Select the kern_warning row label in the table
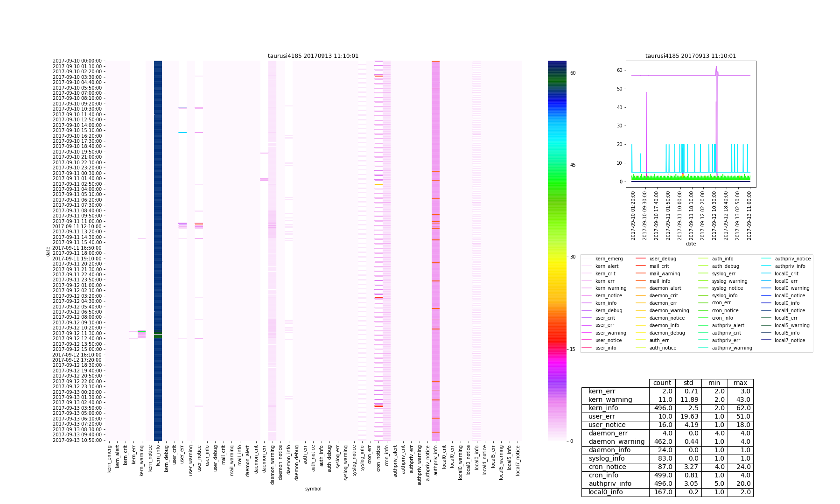This screenshot has width=840, height=504. [610, 400]
